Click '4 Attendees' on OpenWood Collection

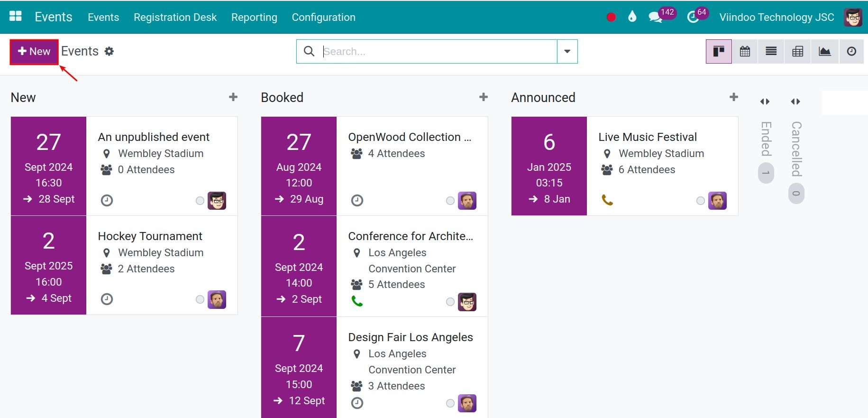(x=396, y=153)
